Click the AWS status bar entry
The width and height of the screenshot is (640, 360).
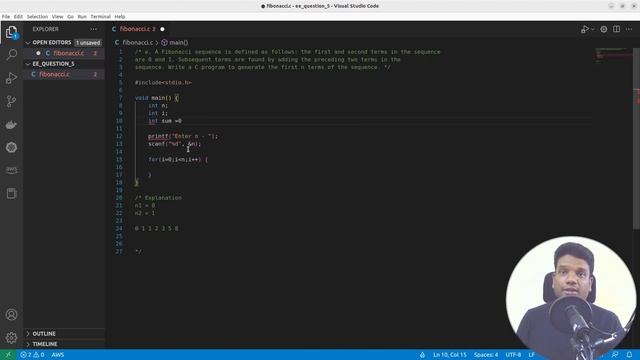pyautogui.click(x=58, y=355)
